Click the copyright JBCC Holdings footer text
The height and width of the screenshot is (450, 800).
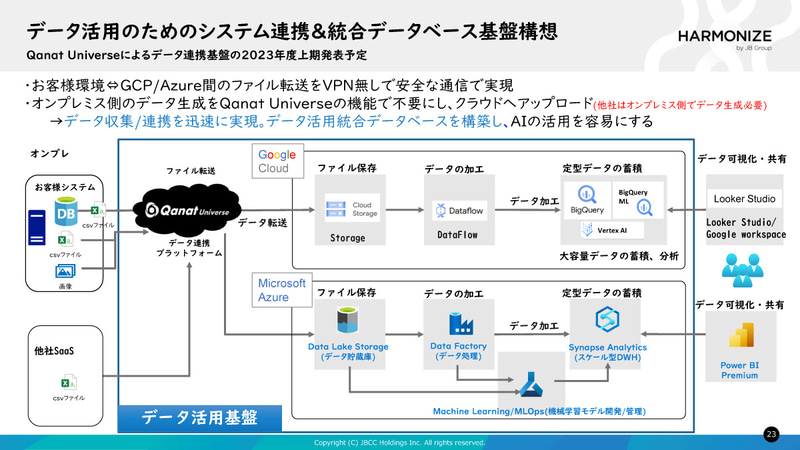click(399, 443)
